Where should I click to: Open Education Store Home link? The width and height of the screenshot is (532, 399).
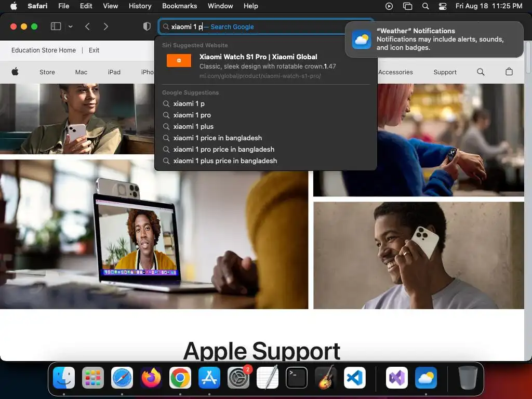point(44,50)
